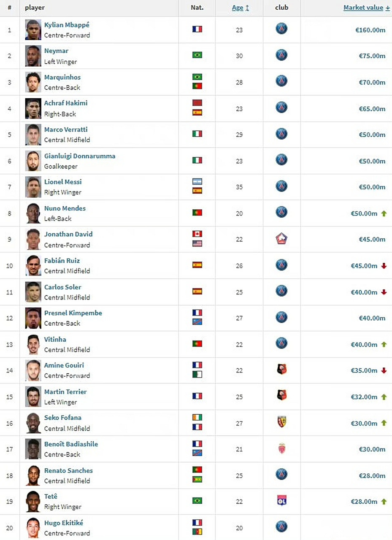Click Renato Sanches' player photo thumbnail
This screenshot has width=392, height=540.
[x=33, y=475]
